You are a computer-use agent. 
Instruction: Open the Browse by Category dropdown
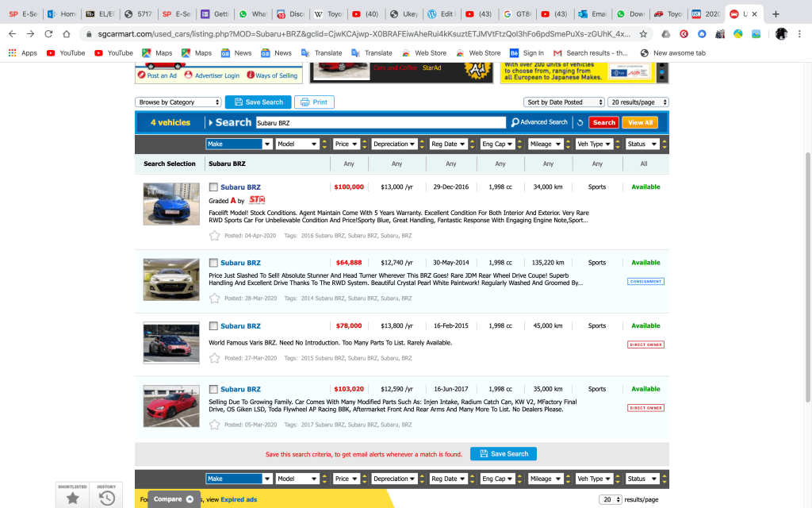coord(178,102)
